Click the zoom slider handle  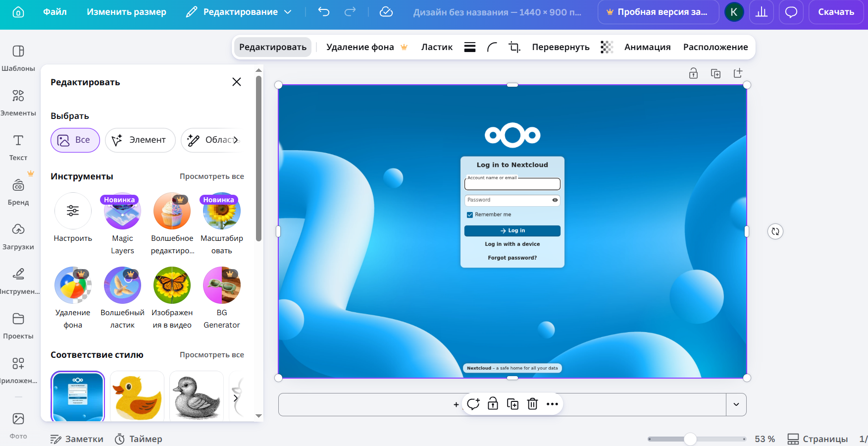point(690,439)
